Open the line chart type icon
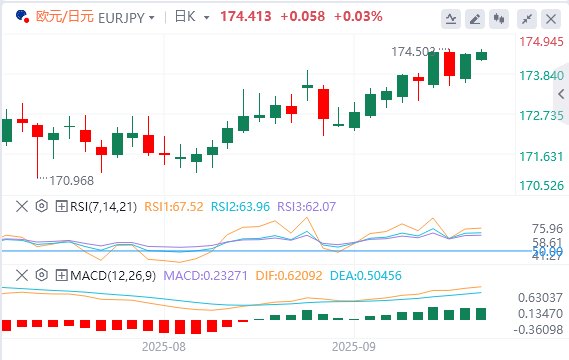 [451, 19]
